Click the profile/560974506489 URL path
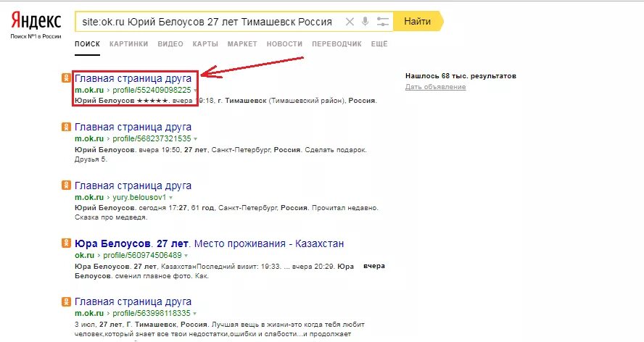This screenshot has width=644, height=342. click(142, 255)
